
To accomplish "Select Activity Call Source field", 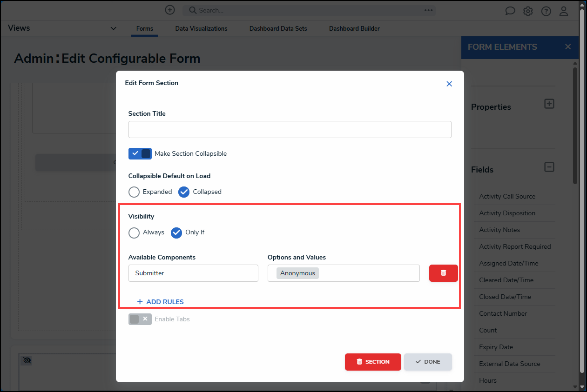I will (x=507, y=196).
